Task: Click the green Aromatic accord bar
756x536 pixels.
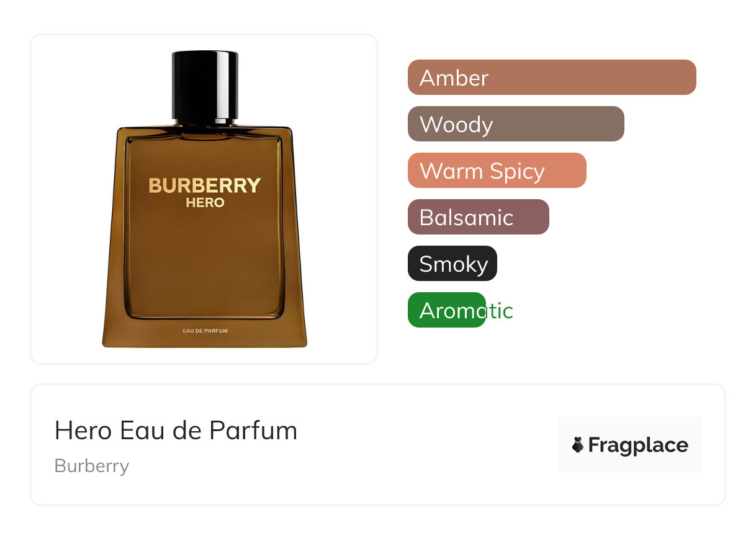Action: point(446,310)
